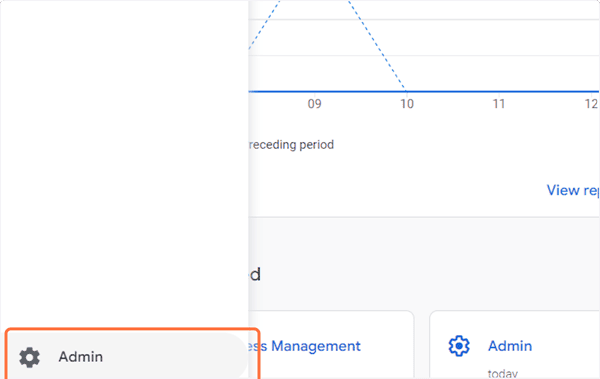Select the Admin recently accessed card
Viewport: 600px width, 379px height.
pyautogui.click(x=515, y=345)
